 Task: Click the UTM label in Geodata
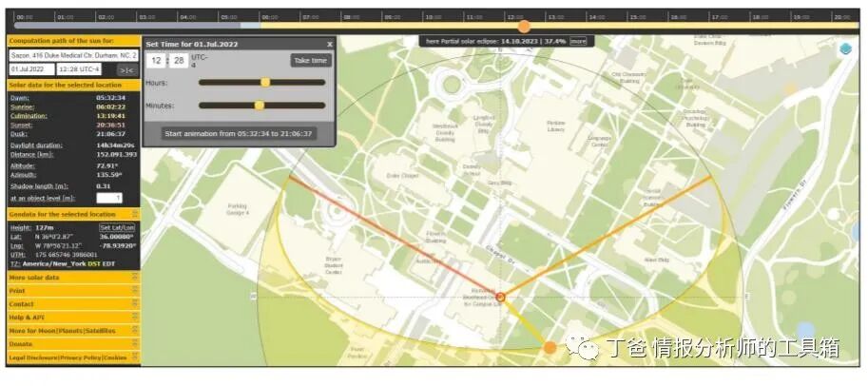tap(17, 254)
